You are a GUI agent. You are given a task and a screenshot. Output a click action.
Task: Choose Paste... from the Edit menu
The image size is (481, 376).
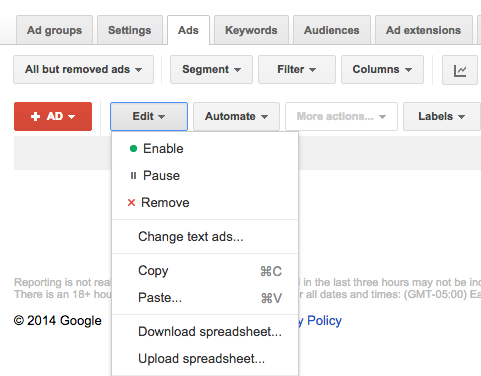(x=205, y=298)
